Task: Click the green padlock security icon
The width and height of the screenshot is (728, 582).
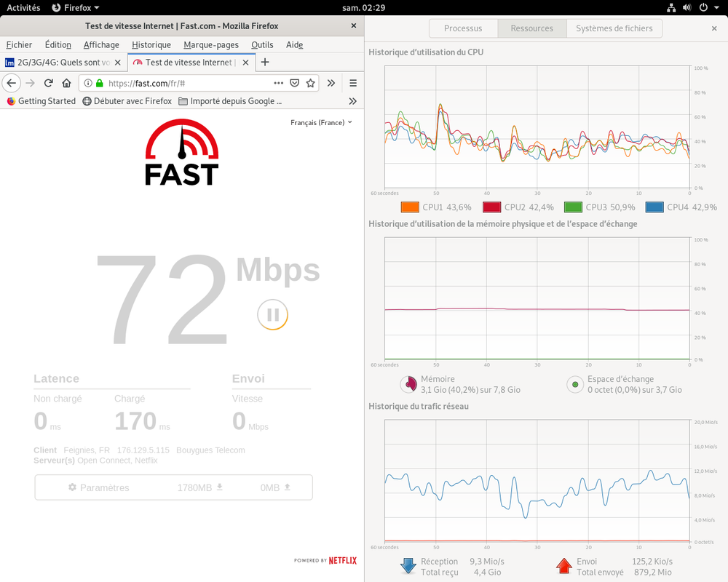Action: click(x=99, y=83)
